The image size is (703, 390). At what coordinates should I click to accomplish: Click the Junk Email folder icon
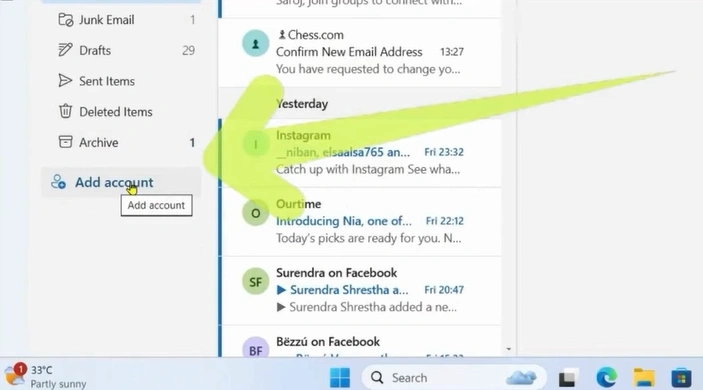coord(65,20)
